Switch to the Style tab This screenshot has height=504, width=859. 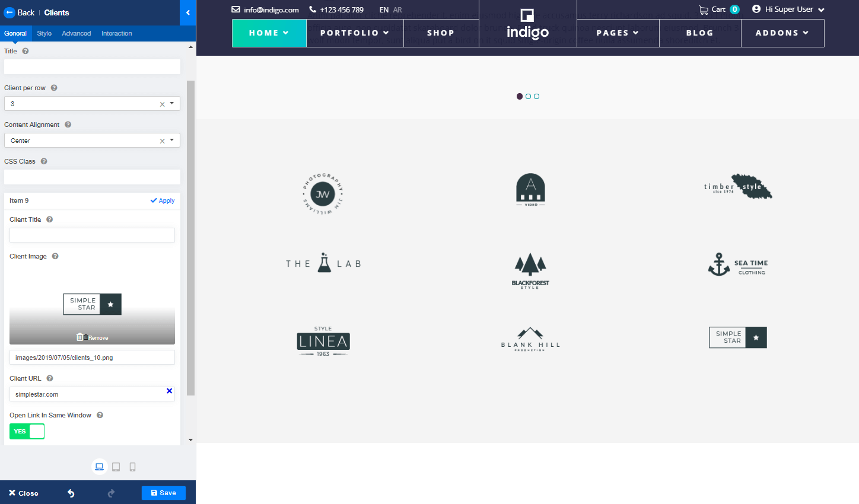[44, 33]
